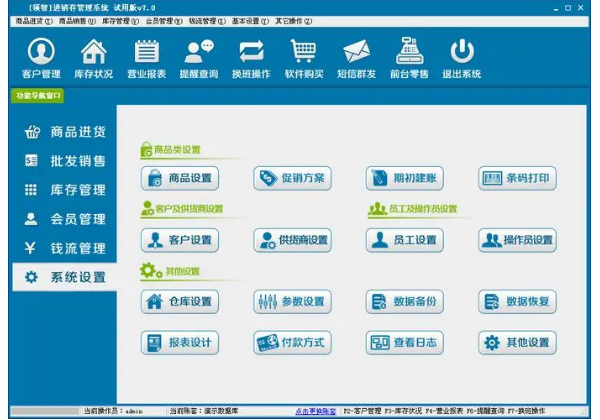Open 短信群发 envelope icon
Viewport: 600px width, 420px height.
pyautogui.click(x=356, y=58)
